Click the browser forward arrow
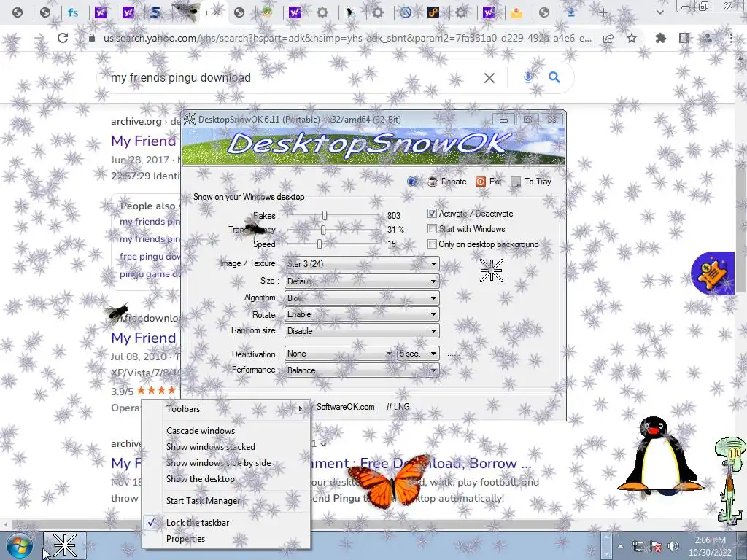Image resolution: width=747 pixels, height=560 pixels. pyautogui.click(x=39, y=38)
